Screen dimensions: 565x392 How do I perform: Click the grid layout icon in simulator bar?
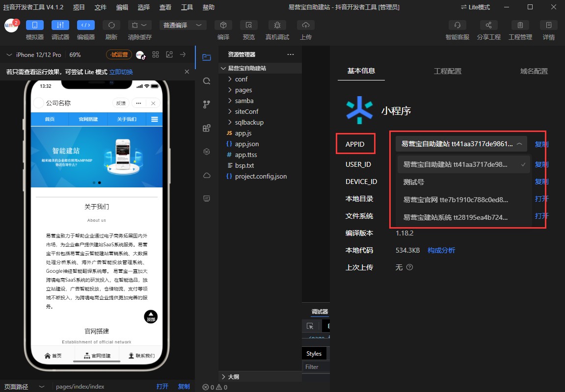click(x=155, y=54)
